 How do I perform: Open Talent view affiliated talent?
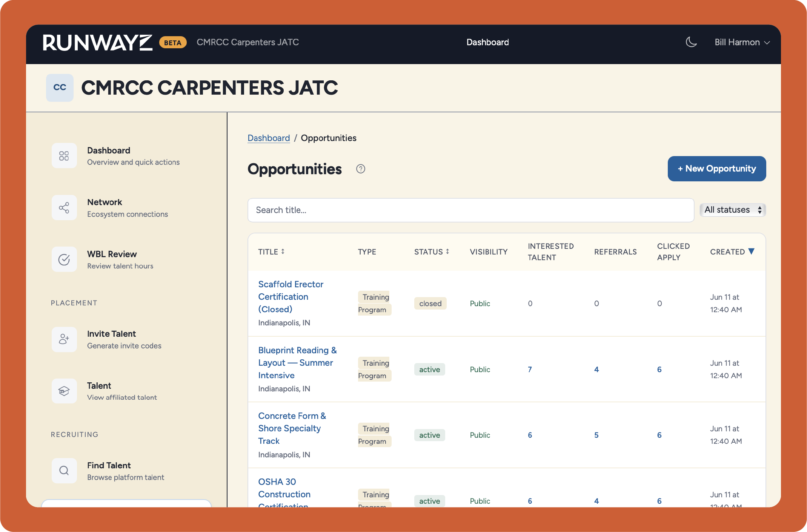click(126, 391)
